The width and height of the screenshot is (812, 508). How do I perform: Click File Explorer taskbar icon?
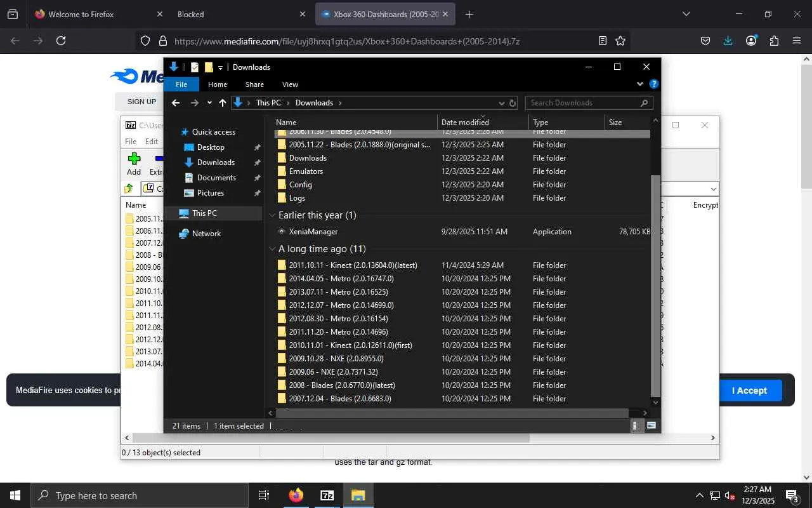coord(358,495)
